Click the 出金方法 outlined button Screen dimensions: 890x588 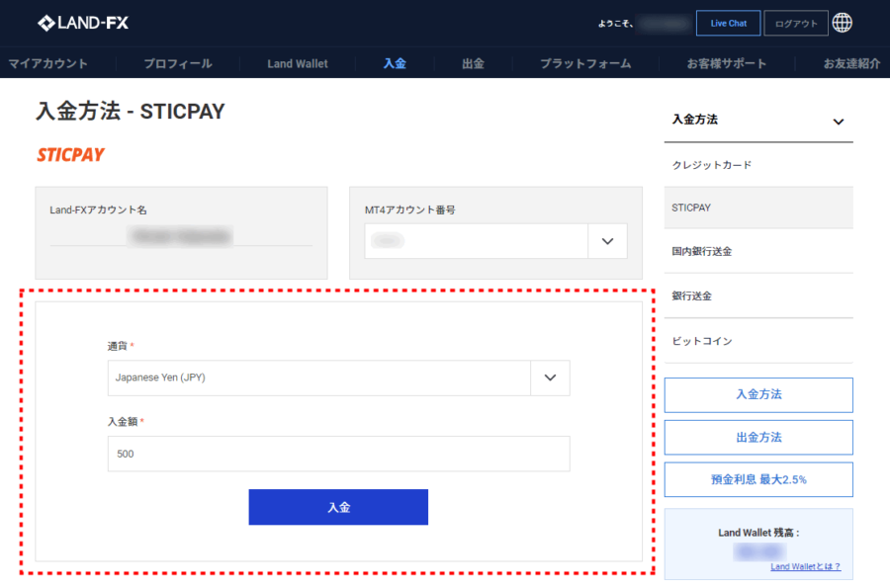point(758,437)
